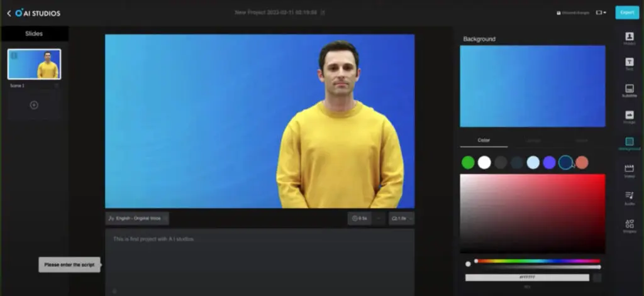Click the rainbow hue slider
This screenshot has height=296, width=644.
[538, 260]
